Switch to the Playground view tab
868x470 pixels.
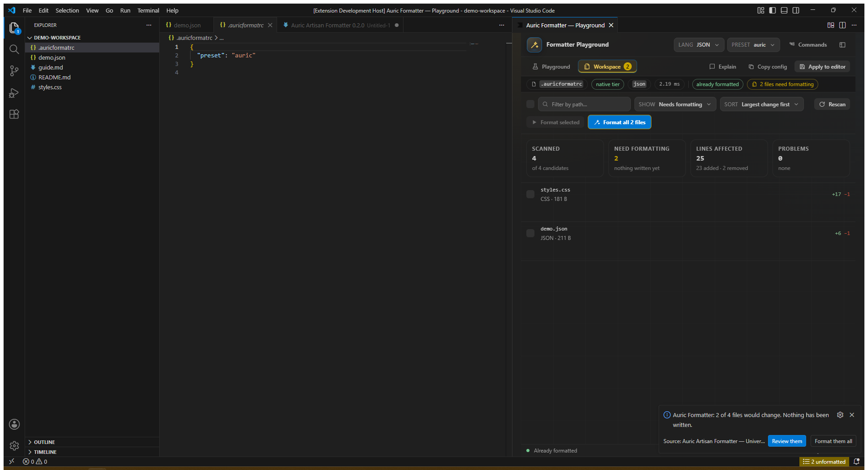(x=551, y=66)
